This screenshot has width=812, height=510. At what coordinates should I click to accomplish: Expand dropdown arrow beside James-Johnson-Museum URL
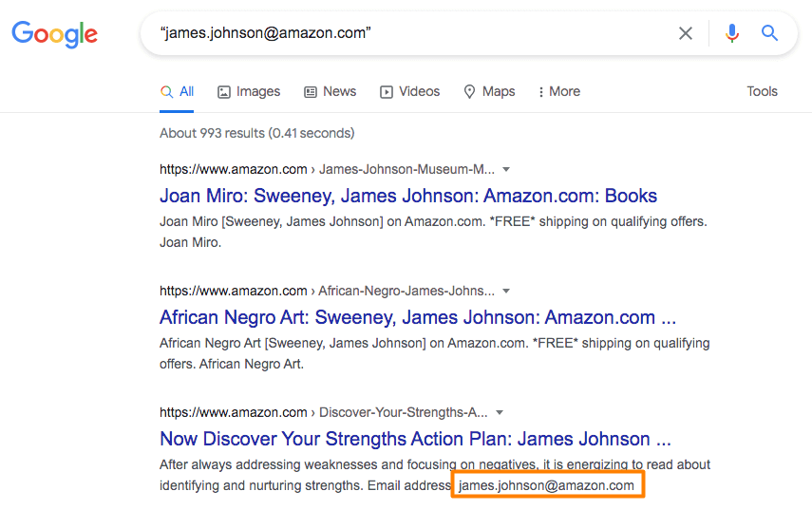(x=506, y=169)
